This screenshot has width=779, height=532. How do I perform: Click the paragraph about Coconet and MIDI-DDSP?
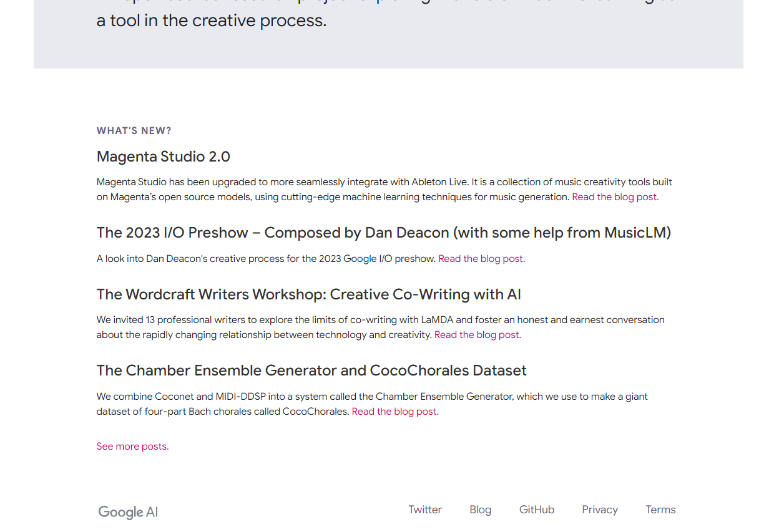372,404
